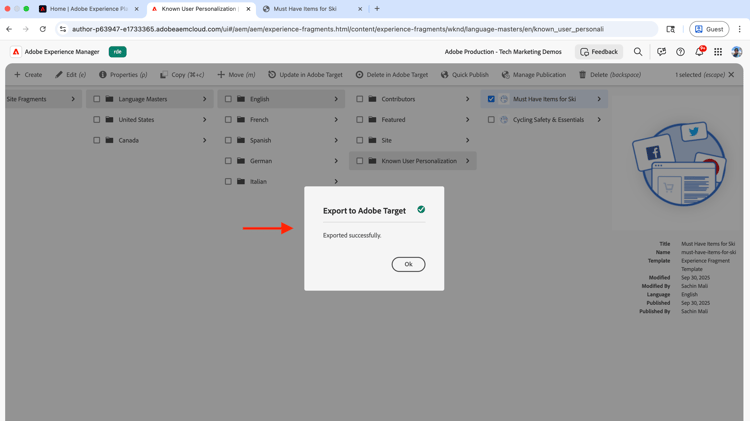Expand Language Masters chevron

point(205,99)
